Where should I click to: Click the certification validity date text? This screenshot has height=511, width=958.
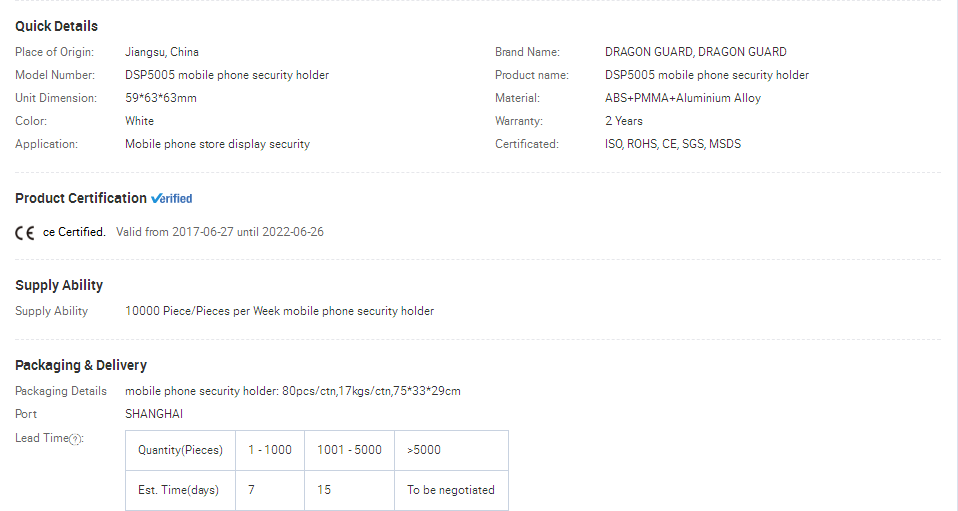coord(220,232)
